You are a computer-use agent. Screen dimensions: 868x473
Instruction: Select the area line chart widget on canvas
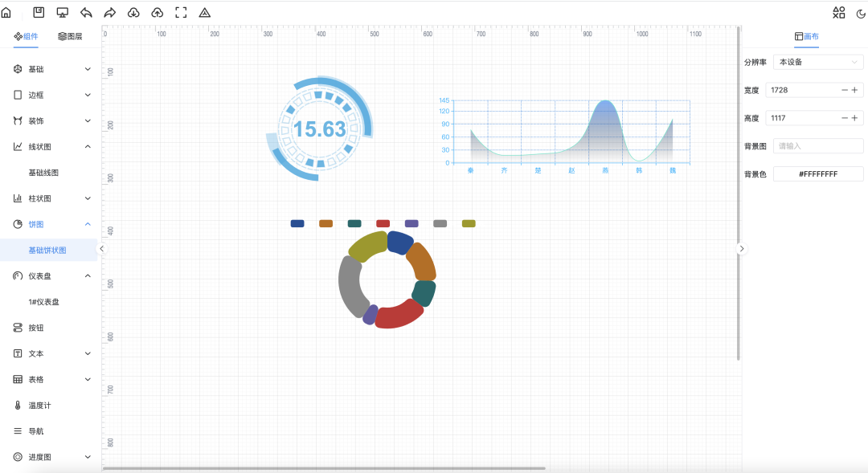coord(563,135)
